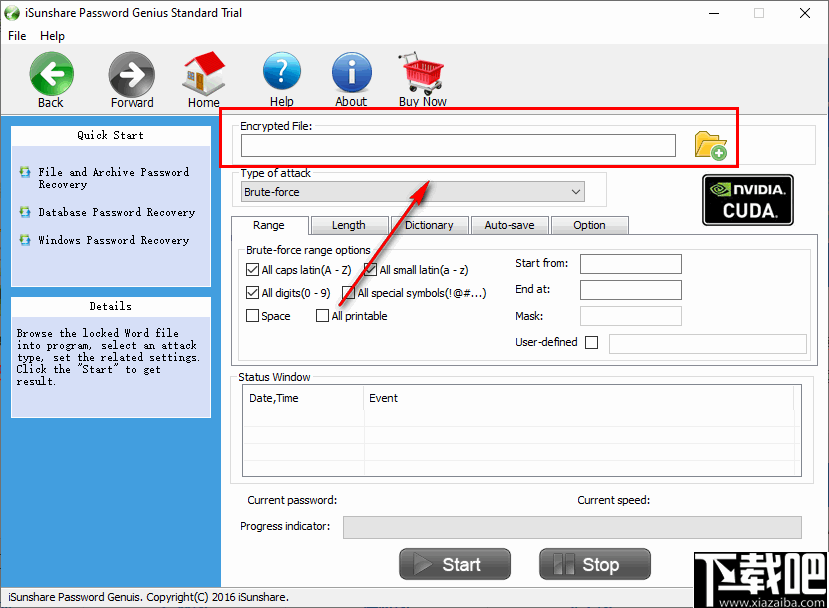Viewport: 829px width, 608px height.
Task: Click the Details panel heading
Action: coord(110,307)
